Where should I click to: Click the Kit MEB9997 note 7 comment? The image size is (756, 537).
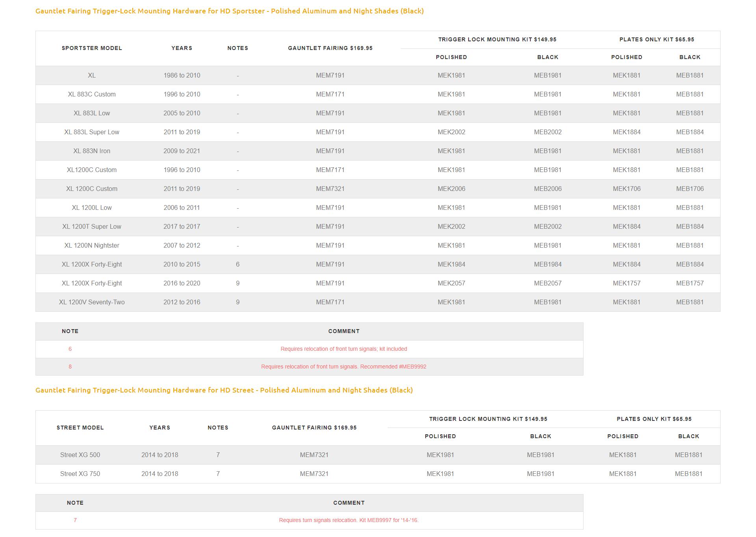click(x=348, y=520)
